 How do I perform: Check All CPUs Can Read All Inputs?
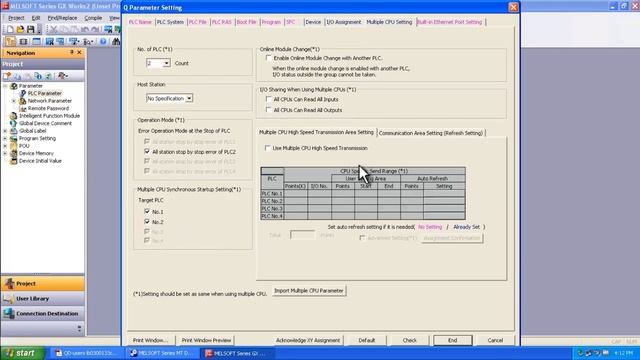click(269, 99)
